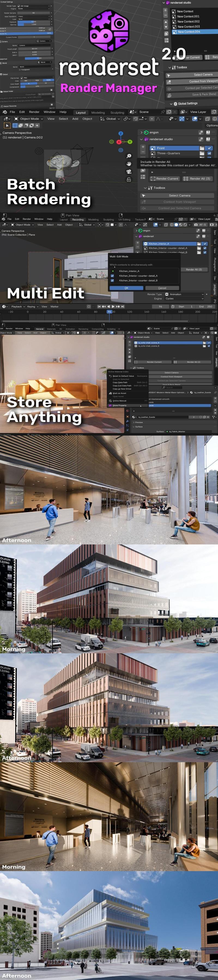Click the green Y axis on the viewport gizmo

coord(130,142)
